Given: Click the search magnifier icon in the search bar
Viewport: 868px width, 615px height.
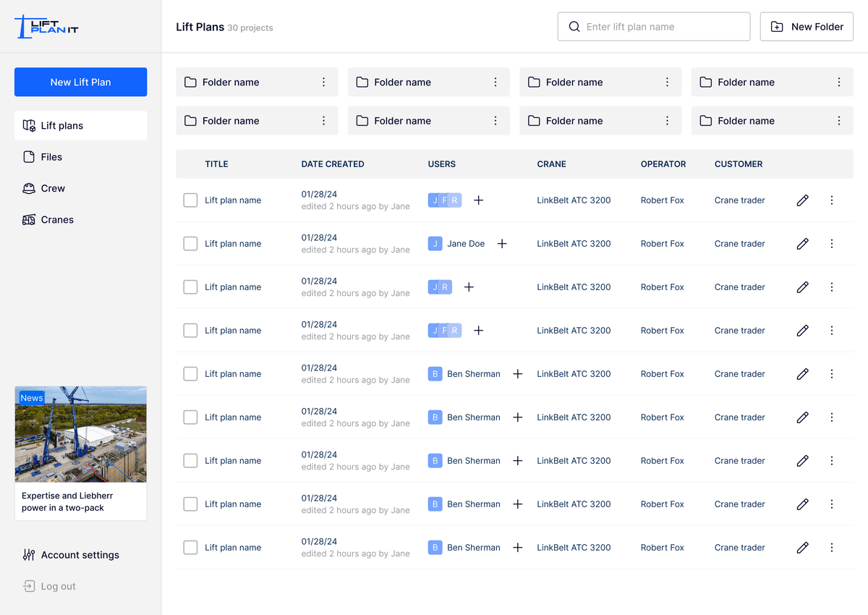Looking at the screenshot, I should pos(574,26).
